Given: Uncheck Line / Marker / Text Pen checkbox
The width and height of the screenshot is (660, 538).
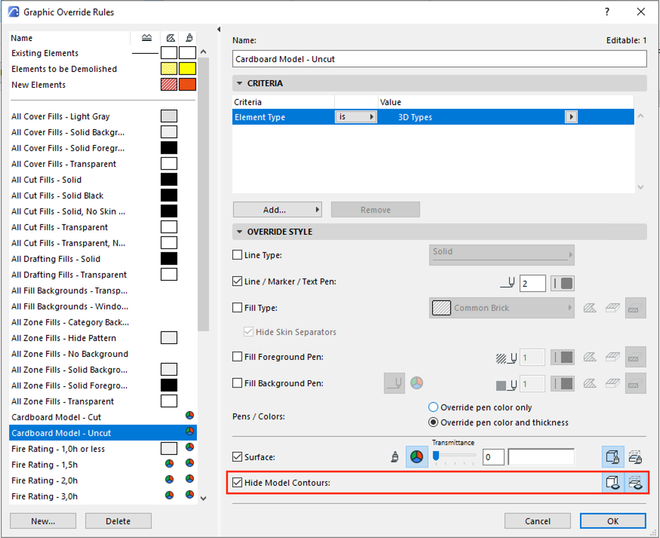Looking at the screenshot, I should tap(237, 281).
